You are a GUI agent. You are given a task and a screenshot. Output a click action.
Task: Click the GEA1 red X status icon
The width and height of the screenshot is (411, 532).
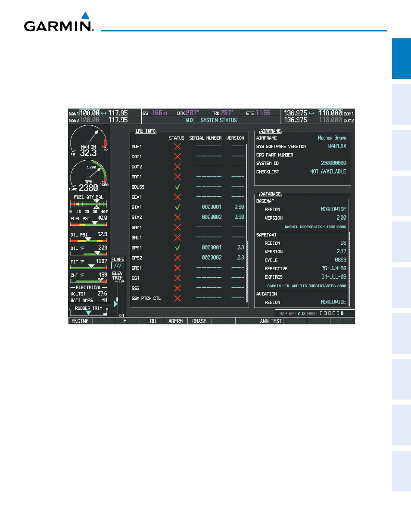[x=177, y=197]
